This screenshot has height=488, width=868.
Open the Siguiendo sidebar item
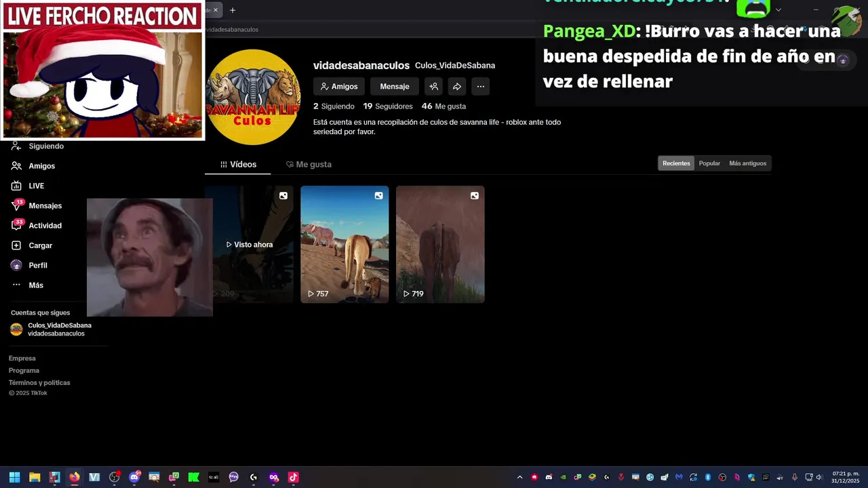click(x=46, y=146)
